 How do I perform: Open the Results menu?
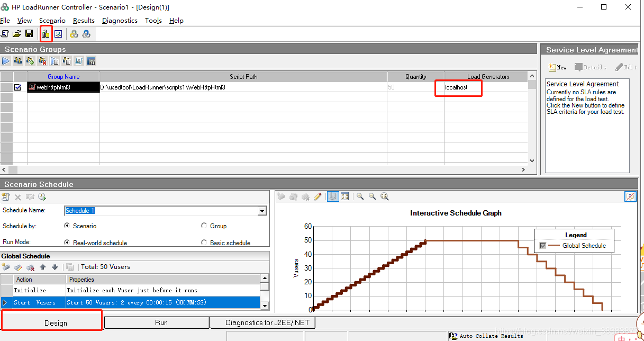(84, 20)
